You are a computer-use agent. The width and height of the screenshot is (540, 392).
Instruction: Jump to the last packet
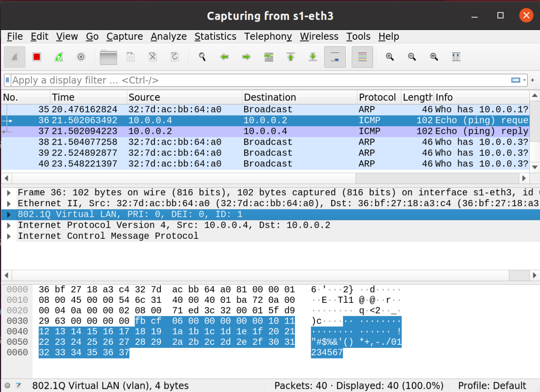click(313, 57)
